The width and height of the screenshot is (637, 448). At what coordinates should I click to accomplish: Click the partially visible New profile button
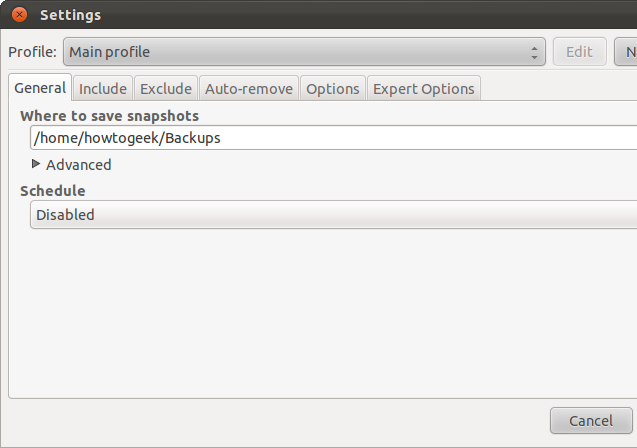[x=626, y=52]
